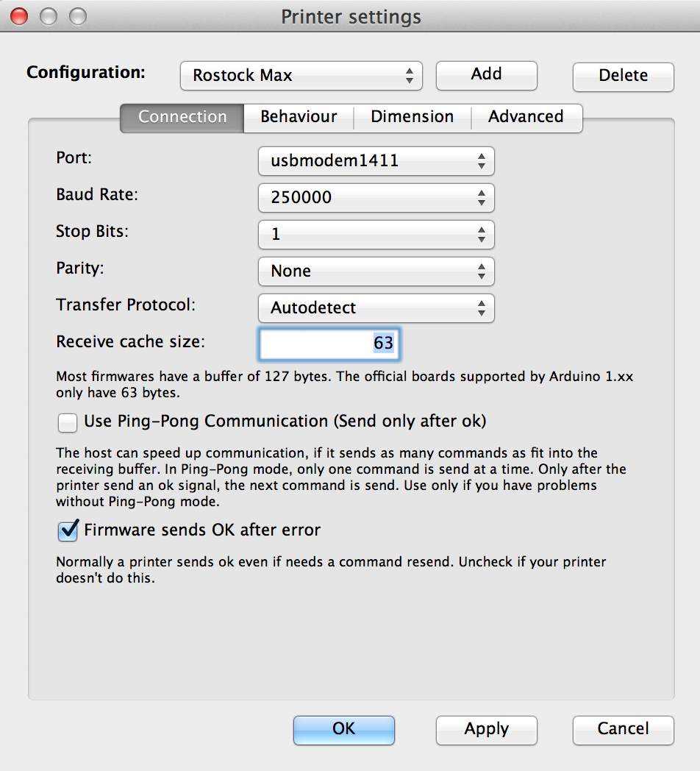Click the Receive cache size input field
This screenshot has width=700, height=771.
[329, 344]
